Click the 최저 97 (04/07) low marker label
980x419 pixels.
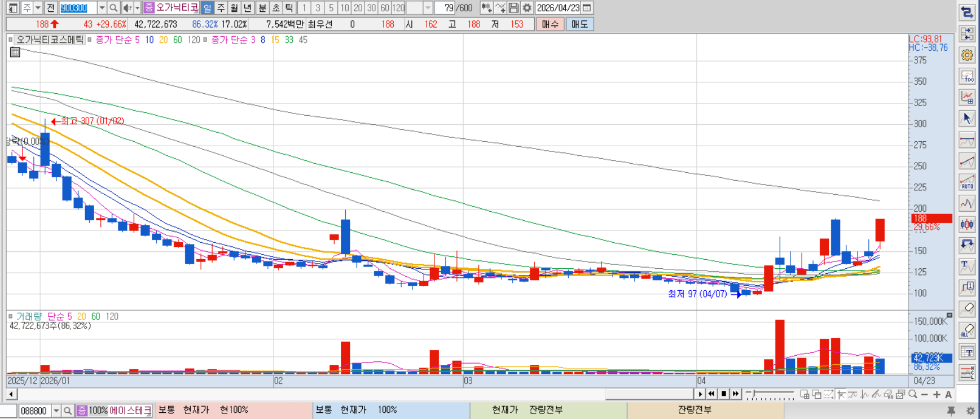coord(704,294)
